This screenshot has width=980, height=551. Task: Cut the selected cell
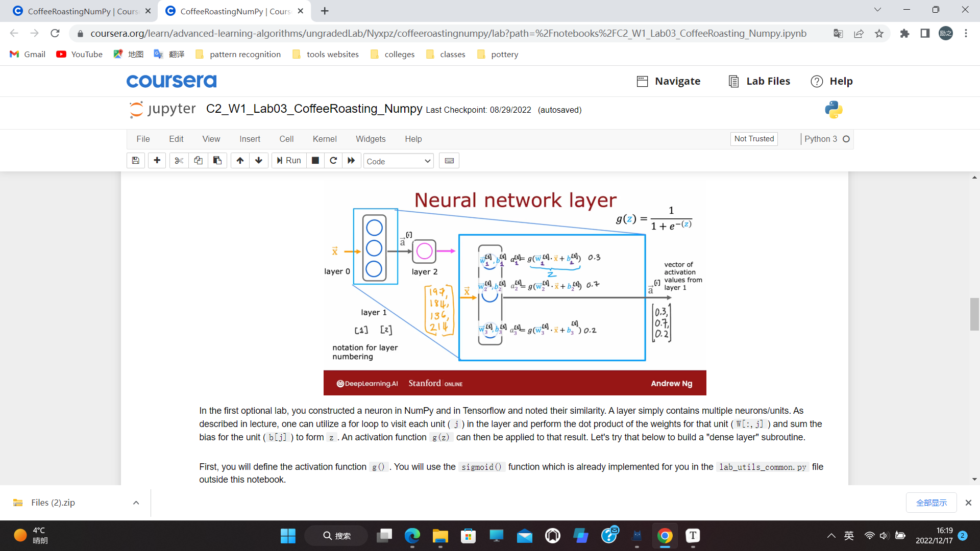(x=179, y=160)
